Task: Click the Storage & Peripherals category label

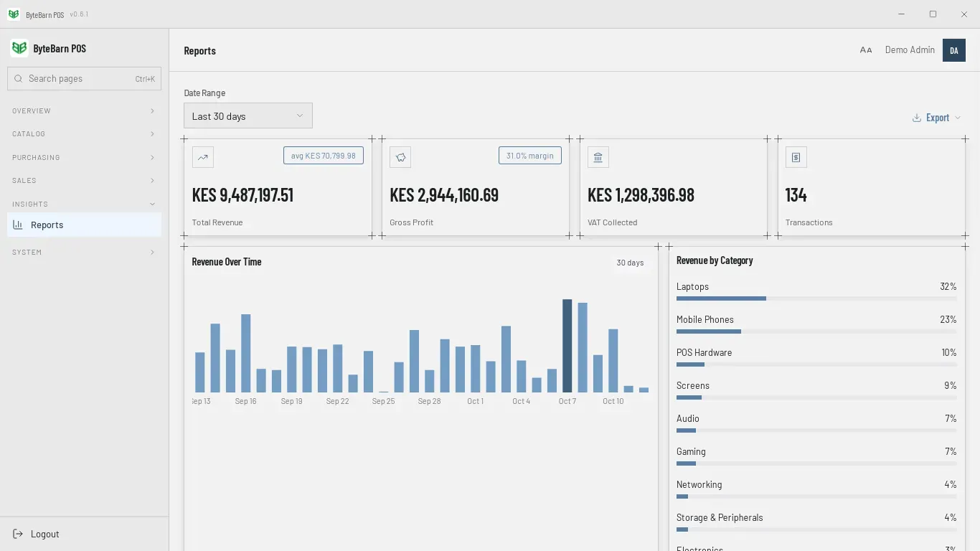Action: pyautogui.click(x=720, y=518)
